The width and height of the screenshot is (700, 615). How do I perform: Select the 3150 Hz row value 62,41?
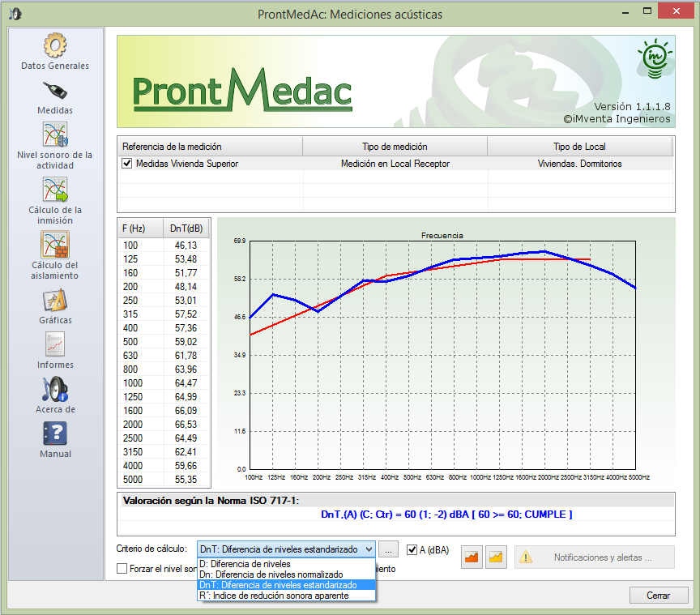point(186,452)
